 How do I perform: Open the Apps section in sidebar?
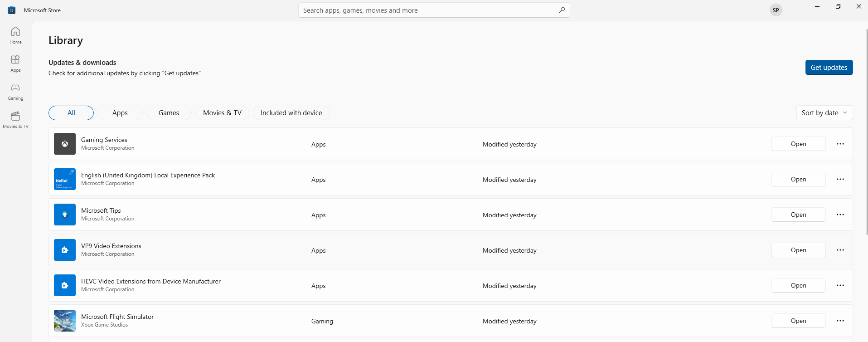pos(15,63)
